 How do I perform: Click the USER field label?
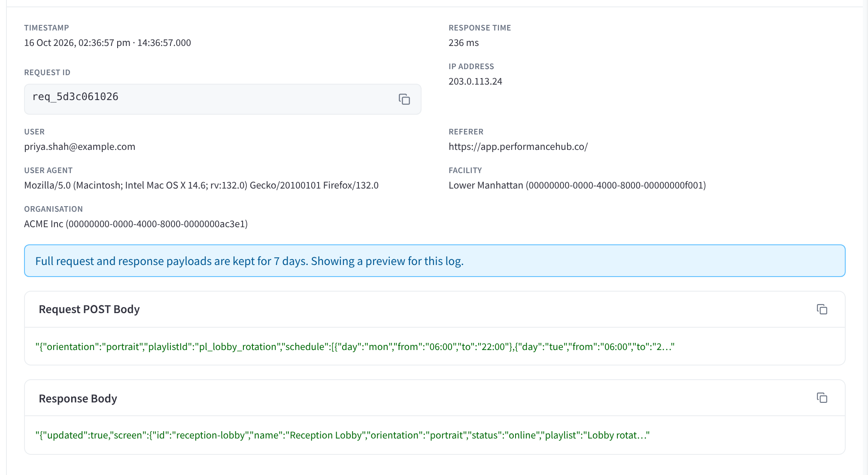[x=34, y=131]
